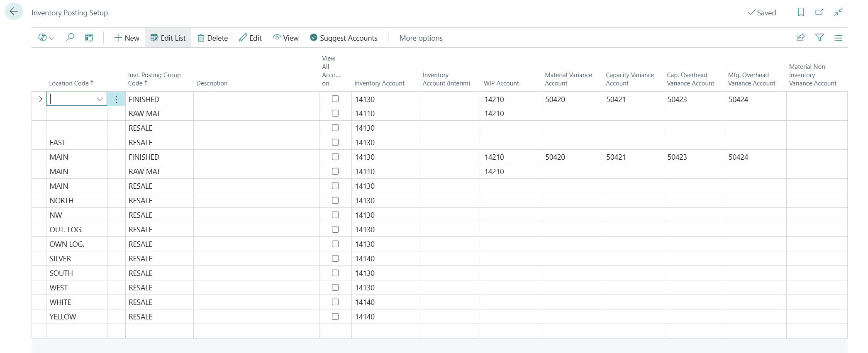Select the NW location cell
The image size is (868, 353).
[76, 215]
